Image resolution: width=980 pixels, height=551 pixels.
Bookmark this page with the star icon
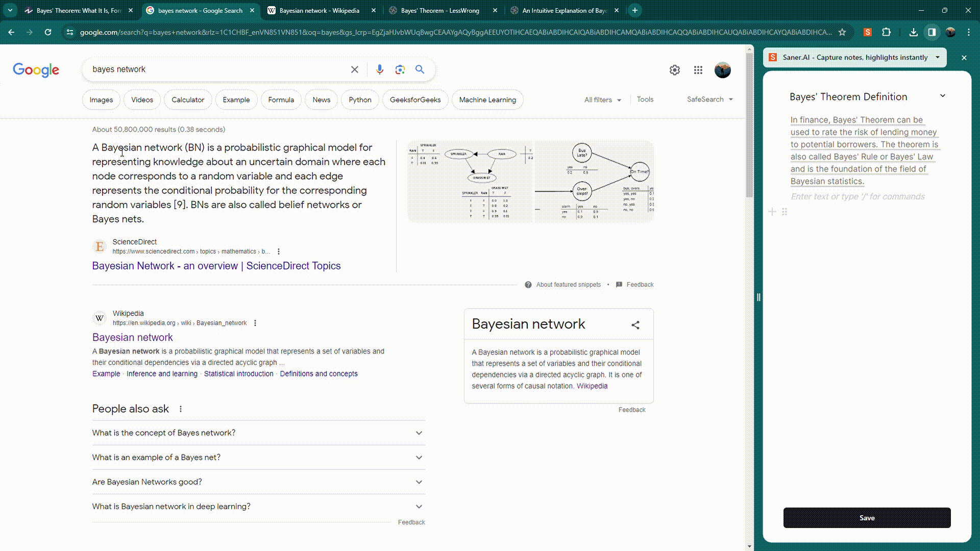pyautogui.click(x=842, y=32)
